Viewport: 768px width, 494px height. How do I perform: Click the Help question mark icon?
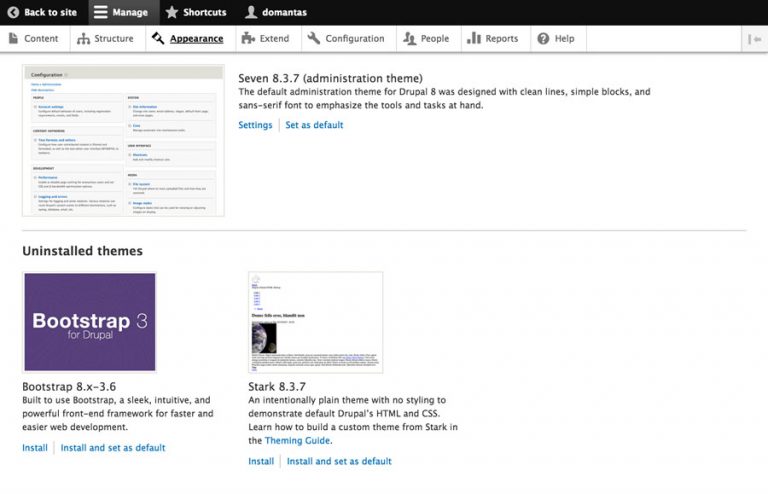pos(543,39)
